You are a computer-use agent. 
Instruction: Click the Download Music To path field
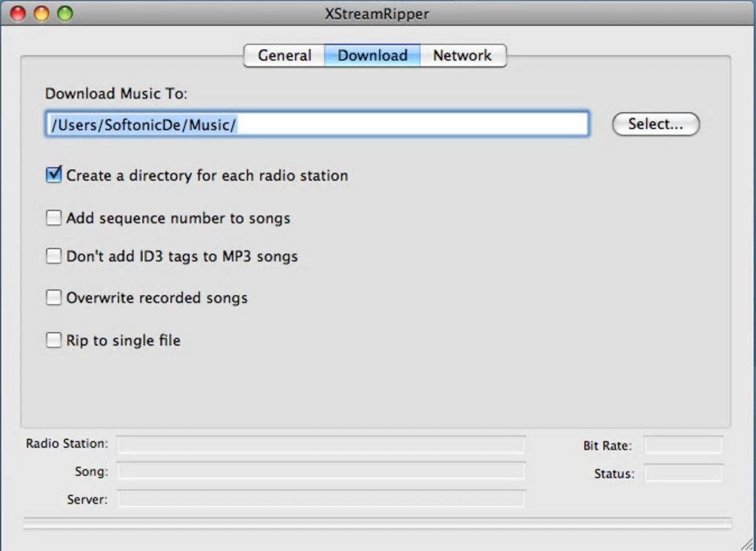pyautogui.click(x=317, y=125)
